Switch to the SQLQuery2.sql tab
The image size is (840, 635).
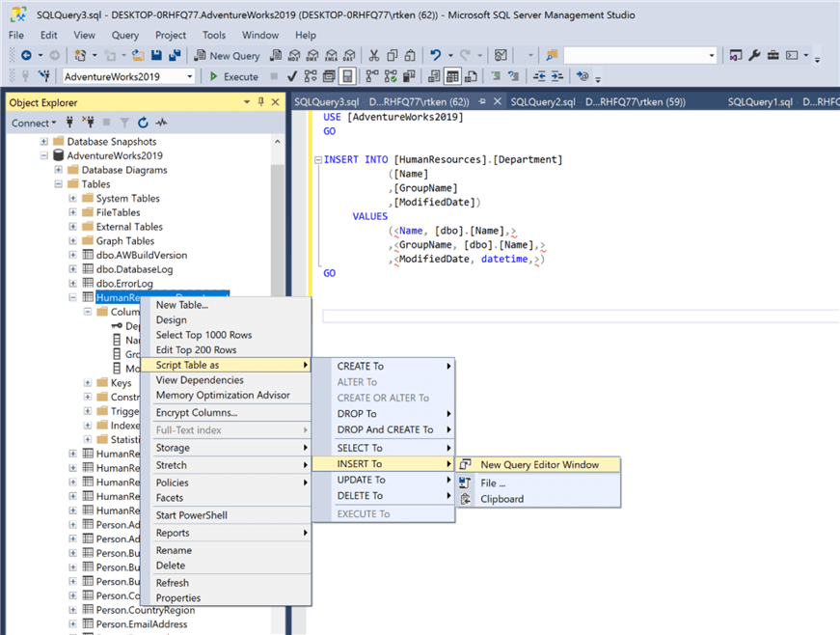tap(598, 102)
